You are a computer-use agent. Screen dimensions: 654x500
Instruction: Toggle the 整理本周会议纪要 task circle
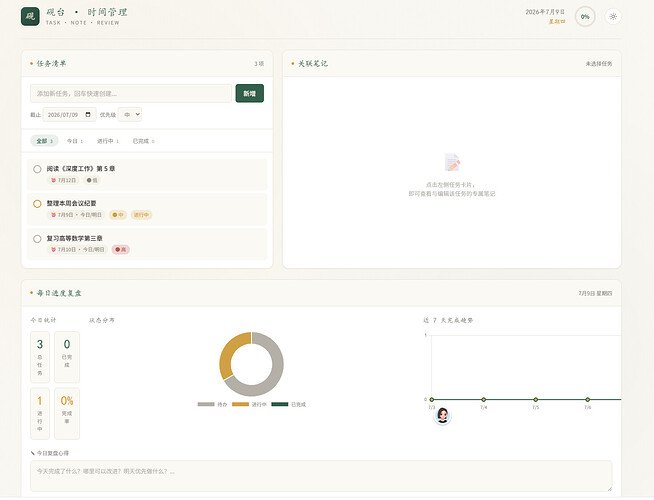tap(37, 204)
